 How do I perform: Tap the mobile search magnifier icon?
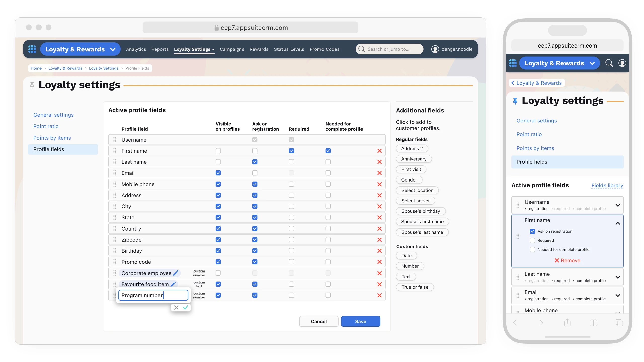point(609,63)
